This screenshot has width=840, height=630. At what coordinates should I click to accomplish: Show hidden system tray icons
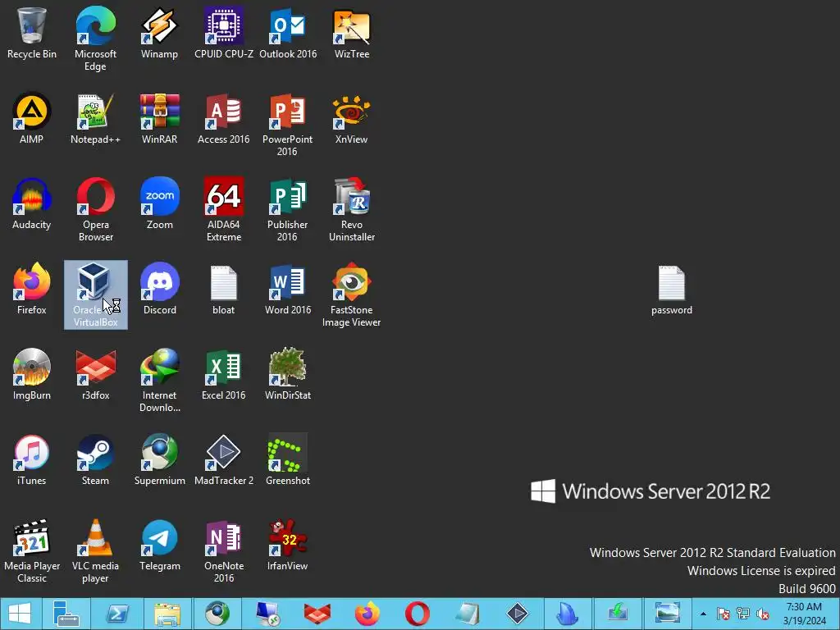point(703,614)
